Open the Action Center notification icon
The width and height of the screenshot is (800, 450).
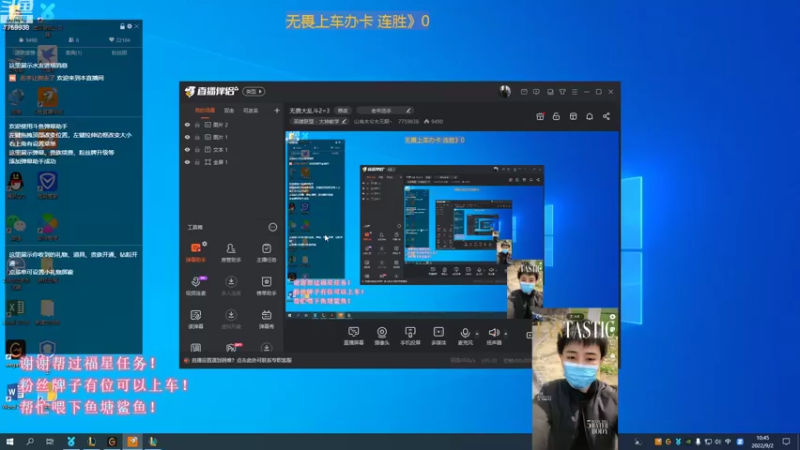pyautogui.click(x=786, y=441)
